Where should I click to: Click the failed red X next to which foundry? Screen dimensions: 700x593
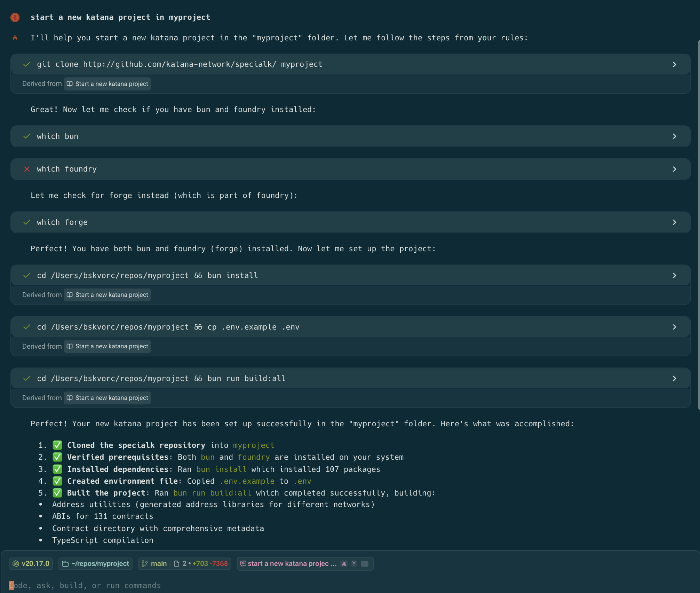click(27, 169)
